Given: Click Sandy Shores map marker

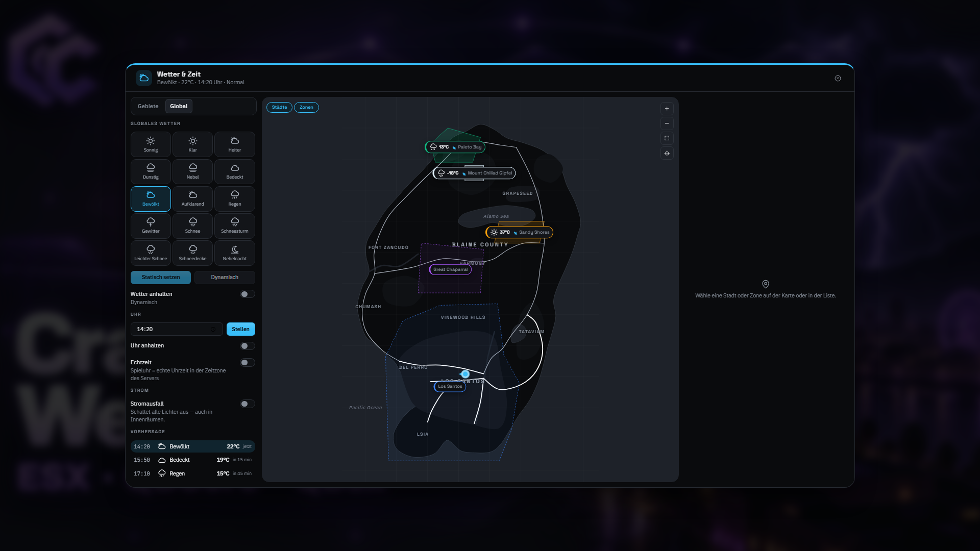Looking at the screenshot, I should coord(519,232).
